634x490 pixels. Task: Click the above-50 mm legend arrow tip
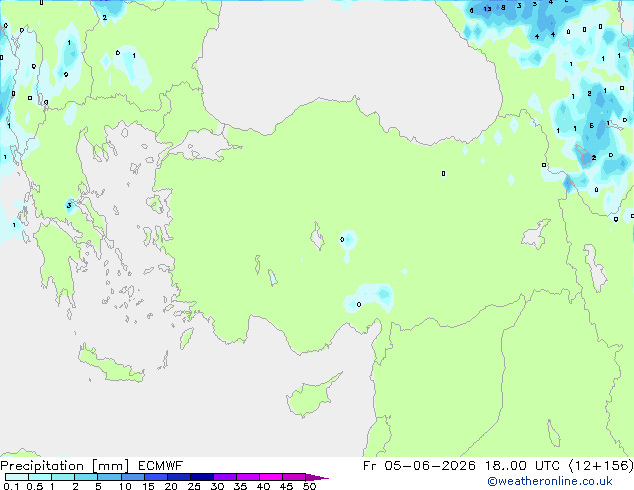317,477
